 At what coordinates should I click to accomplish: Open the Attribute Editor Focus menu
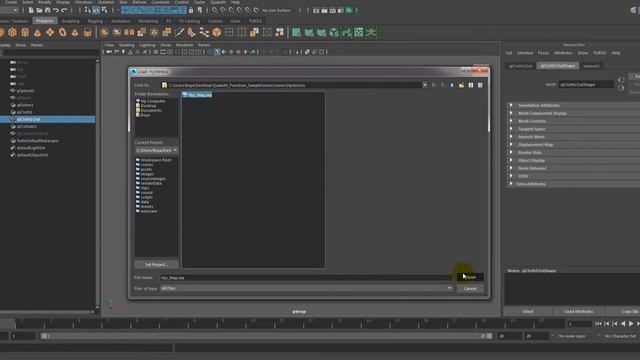point(543,53)
